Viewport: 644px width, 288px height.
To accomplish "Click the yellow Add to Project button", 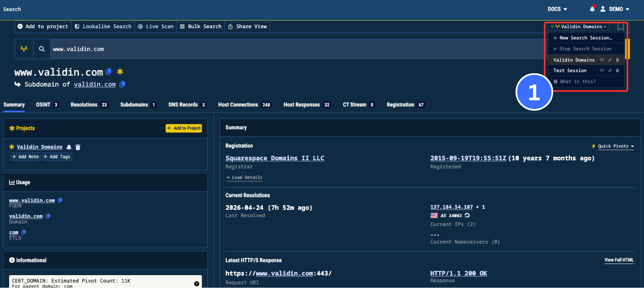I will [184, 128].
